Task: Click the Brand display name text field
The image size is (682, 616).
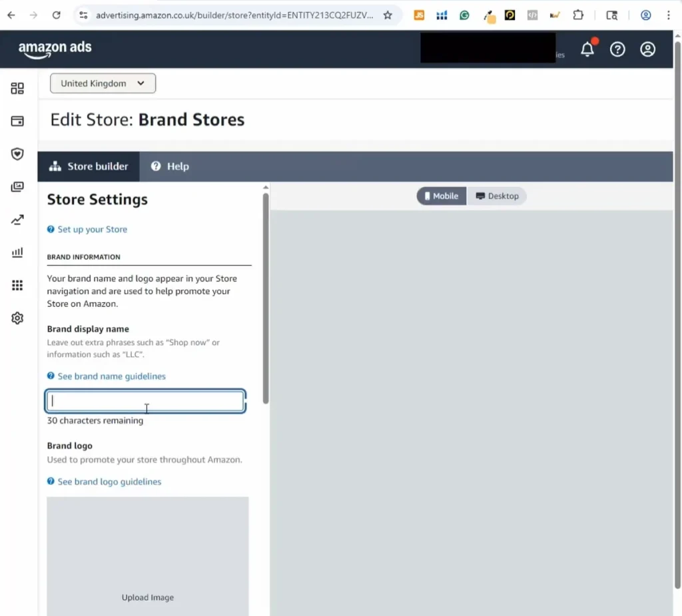Action: pyautogui.click(x=145, y=401)
